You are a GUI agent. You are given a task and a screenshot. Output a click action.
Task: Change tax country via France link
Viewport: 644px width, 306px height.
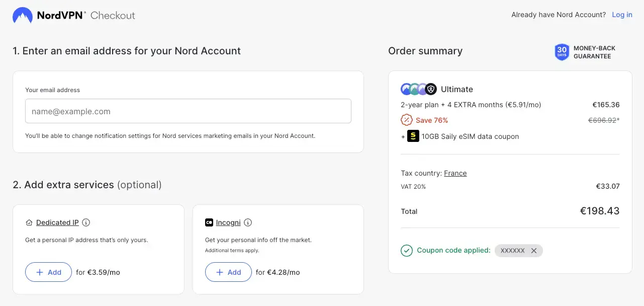click(455, 173)
